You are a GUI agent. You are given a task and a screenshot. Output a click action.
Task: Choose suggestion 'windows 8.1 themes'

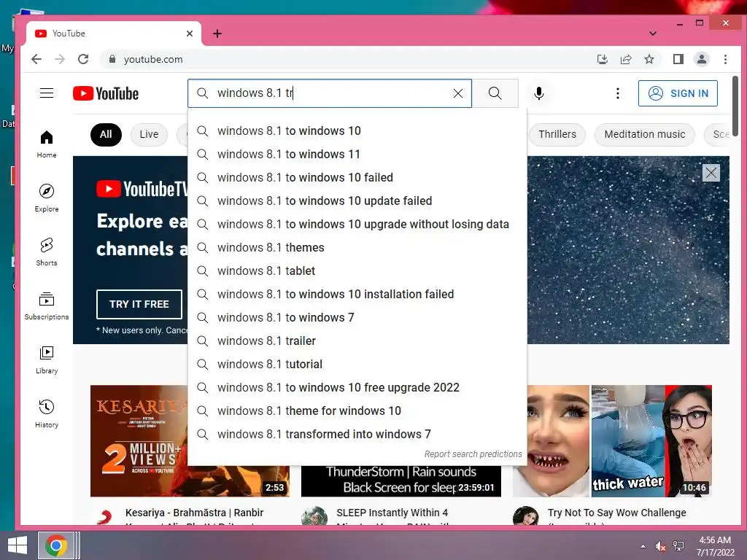tap(357, 248)
